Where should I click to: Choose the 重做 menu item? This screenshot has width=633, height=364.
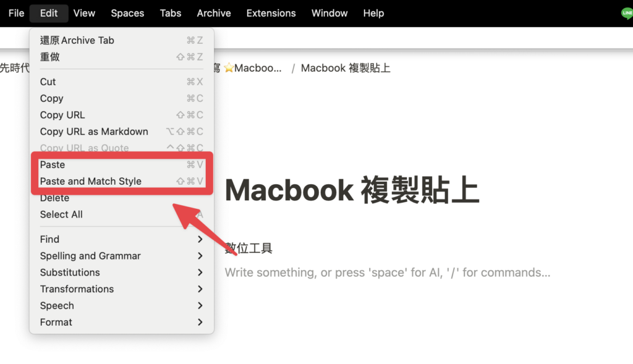coord(122,57)
